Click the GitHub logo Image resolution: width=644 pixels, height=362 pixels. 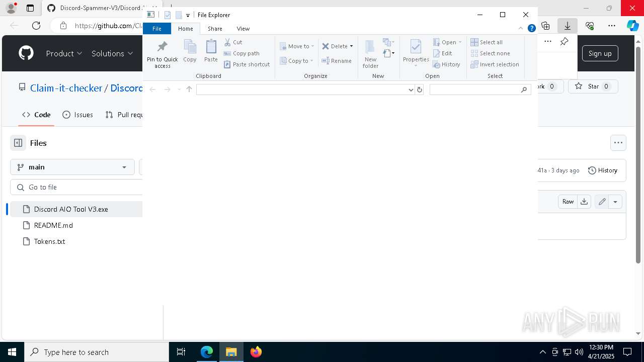[x=26, y=53]
